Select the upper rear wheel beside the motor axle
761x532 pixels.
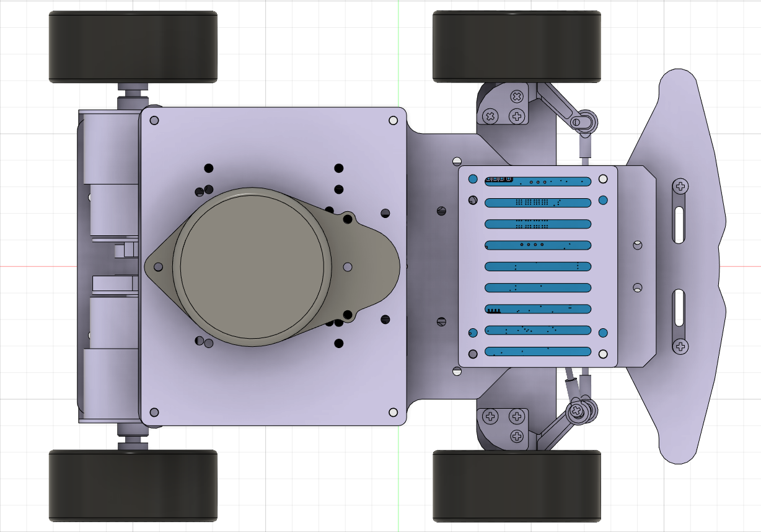pos(133,46)
